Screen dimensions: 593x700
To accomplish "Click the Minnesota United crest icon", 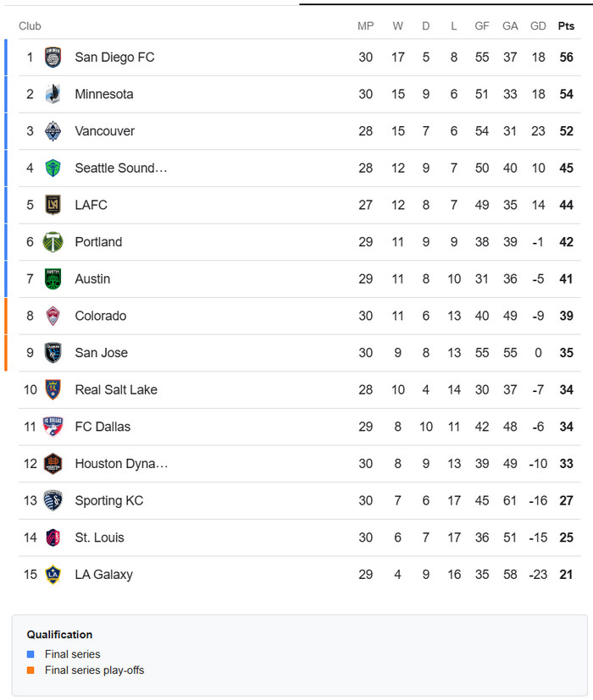I will pyautogui.click(x=53, y=94).
